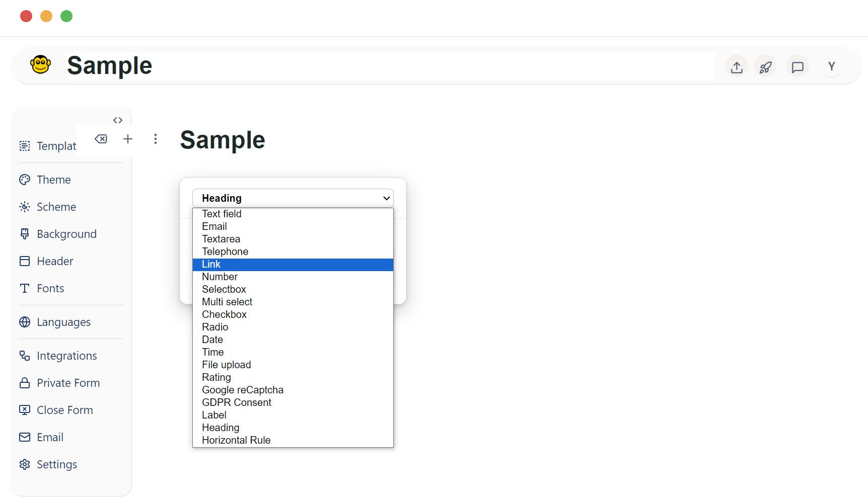Select Textarea option

pyautogui.click(x=293, y=239)
